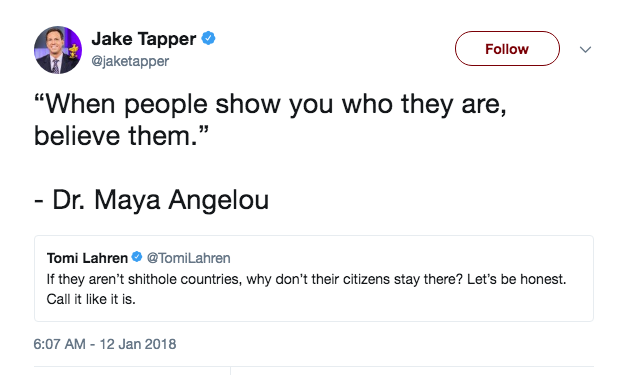Viewport: 620px width, 375px height.
Task: Click Jake Tapper's profile avatar
Action: click(x=58, y=50)
